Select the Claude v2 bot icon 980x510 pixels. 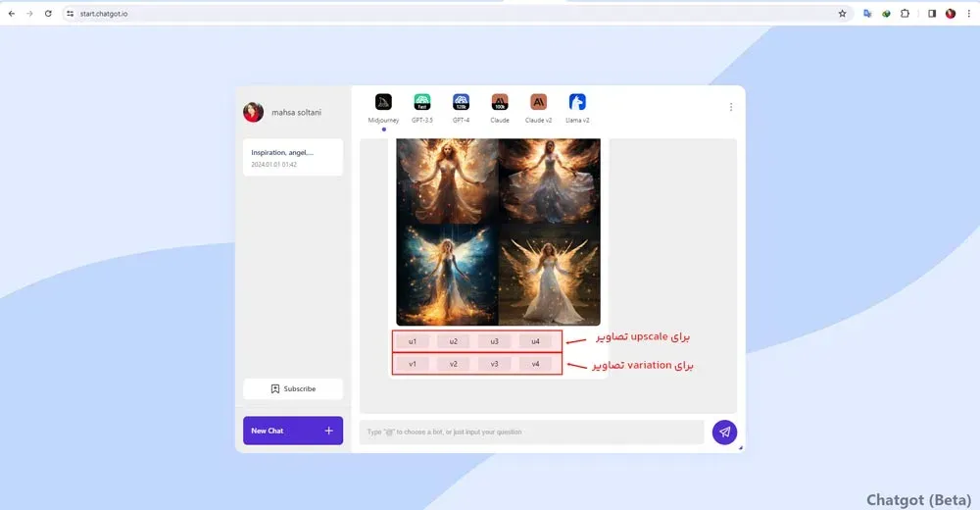pyautogui.click(x=538, y=102)
